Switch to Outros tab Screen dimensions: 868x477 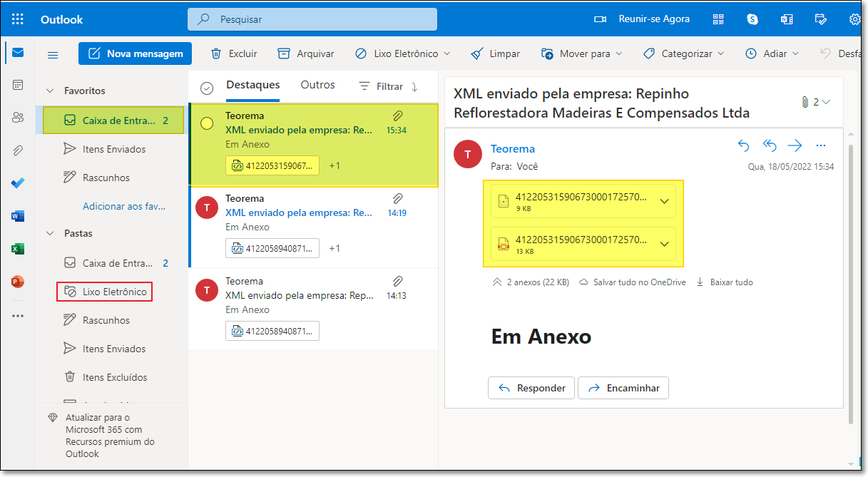tap(318, 86)
